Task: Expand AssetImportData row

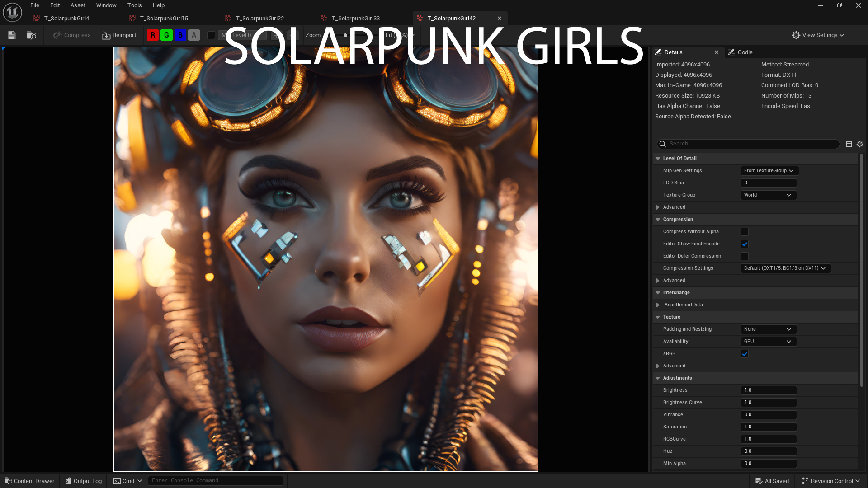Action: pyautogui.click(x=658, y=305)
